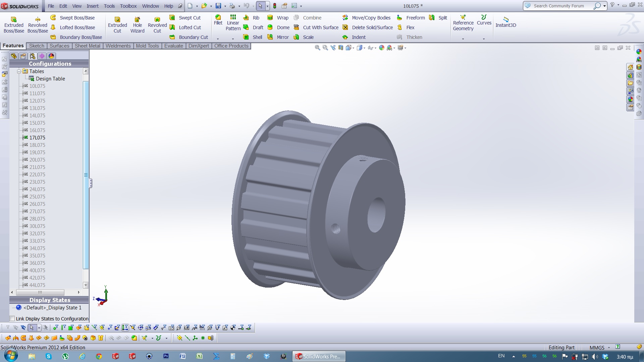
Task: Select the Revolved Cut tool
Action: click(157, 25)
